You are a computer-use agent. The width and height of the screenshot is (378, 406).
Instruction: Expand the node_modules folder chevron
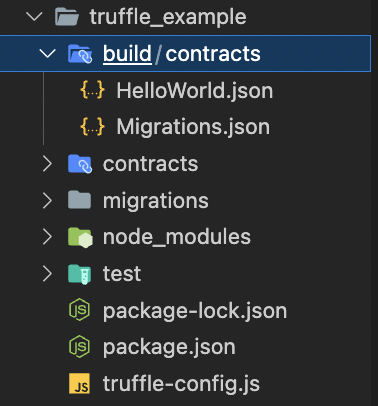47,237
